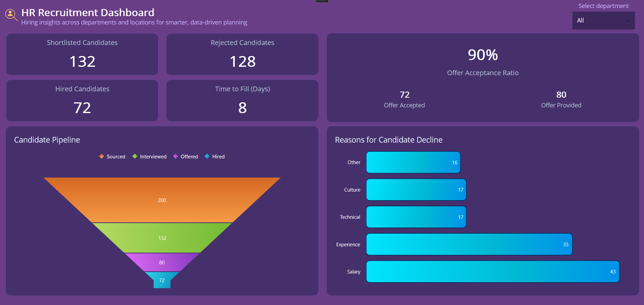The image size is (644, 305).
Task: Click the Select department label
Action: pyautogui.click(x=603, y=6)
